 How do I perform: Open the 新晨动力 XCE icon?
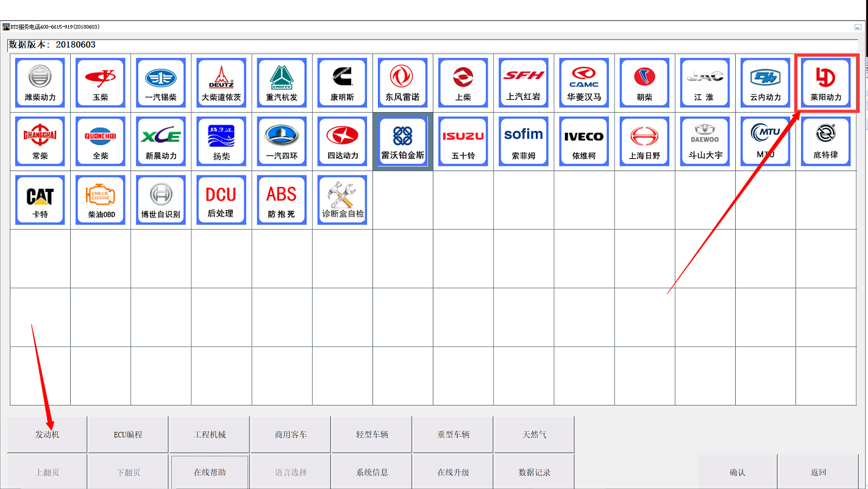click(x=161, y=141)
